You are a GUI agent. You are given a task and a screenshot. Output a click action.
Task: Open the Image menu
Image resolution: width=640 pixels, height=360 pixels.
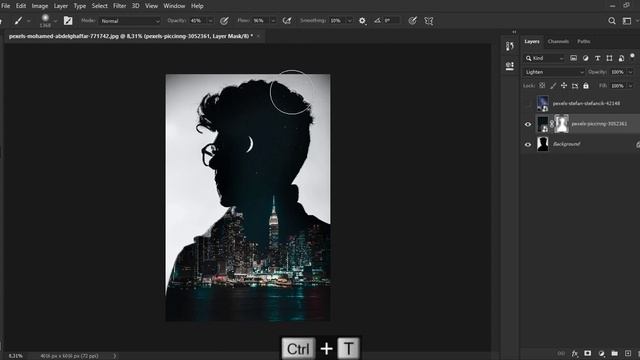click(40, 6)
